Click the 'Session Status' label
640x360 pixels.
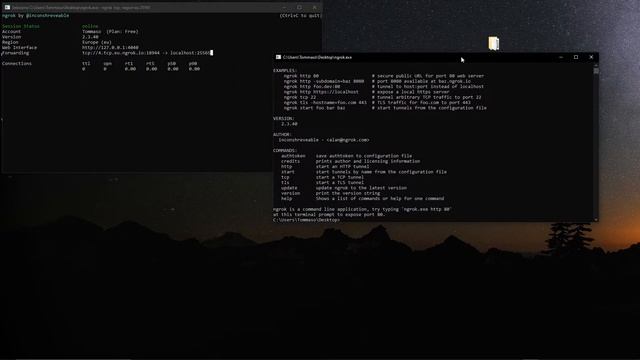(21, 26)
